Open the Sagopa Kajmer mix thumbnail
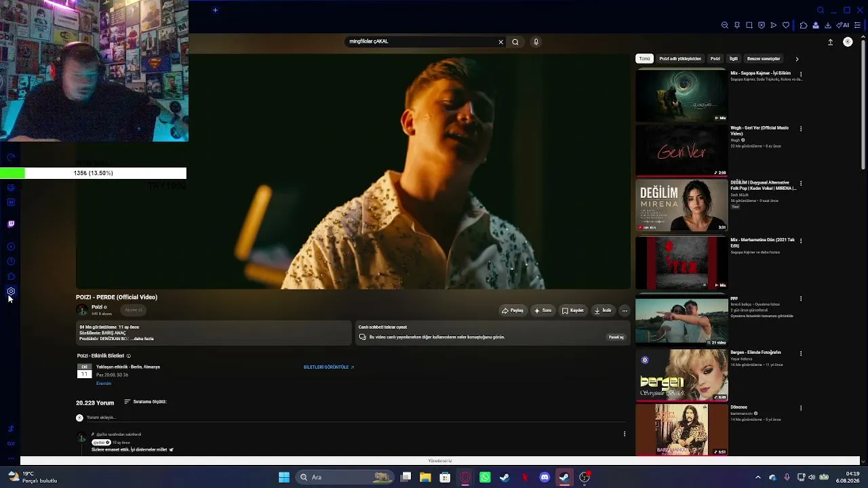Viewport: 868px width, 488px height. pyautogui.click(x=682, y=96)
